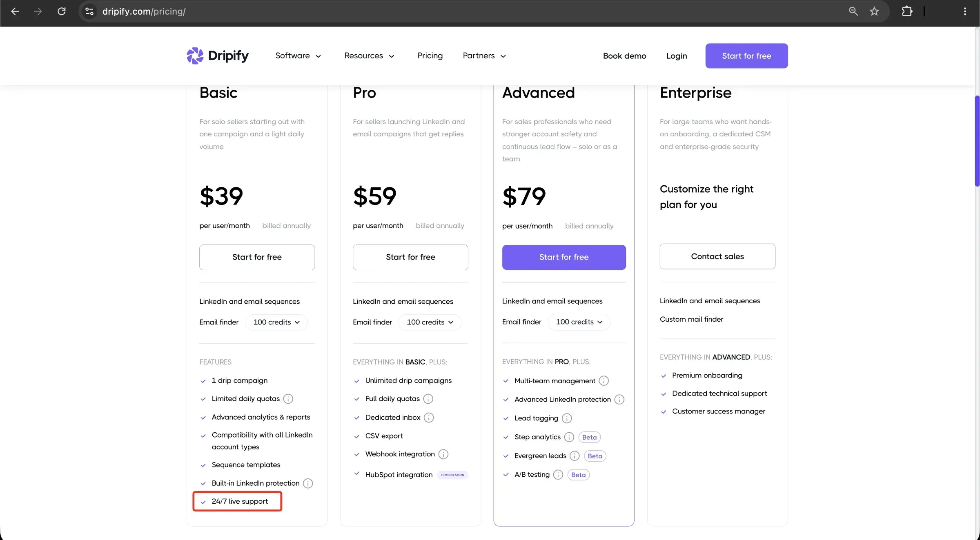
Task: Open the browser three-dot menu
Action: click(965, 11)
